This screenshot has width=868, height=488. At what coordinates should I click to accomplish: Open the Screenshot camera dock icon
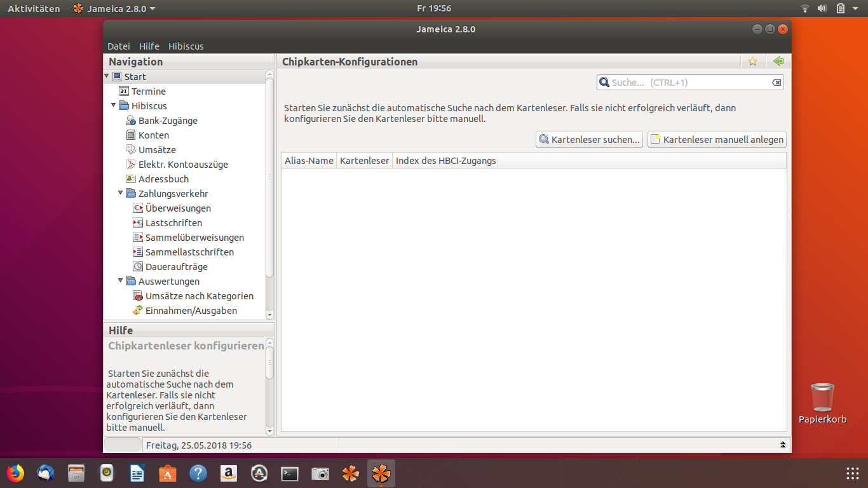(x=320, y=473)
